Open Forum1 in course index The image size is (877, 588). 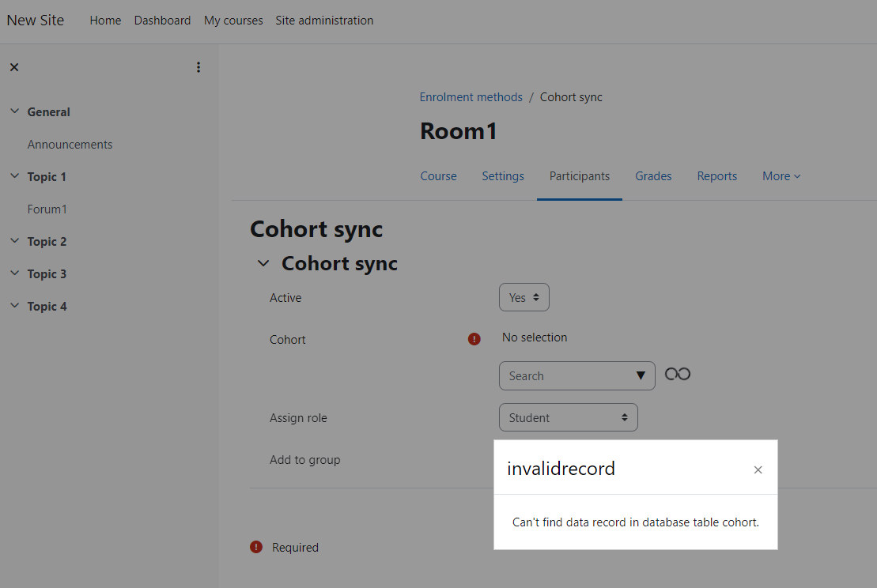coord(47,209)
